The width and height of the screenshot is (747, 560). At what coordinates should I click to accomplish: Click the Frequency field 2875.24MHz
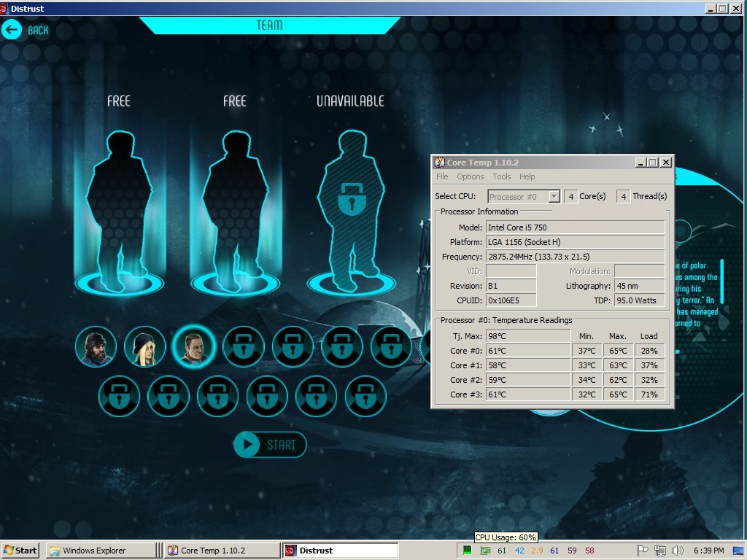pos(575,257)
